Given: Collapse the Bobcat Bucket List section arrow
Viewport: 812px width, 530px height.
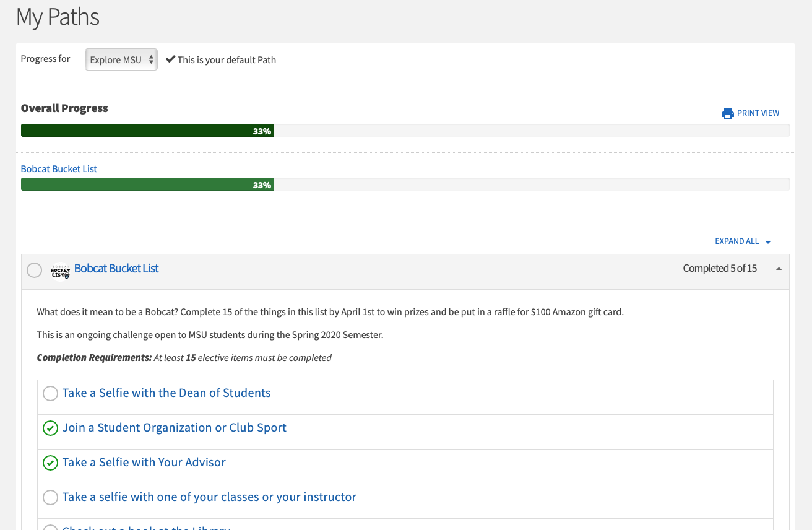Looking at the screenshot, I should coord(779,269).
